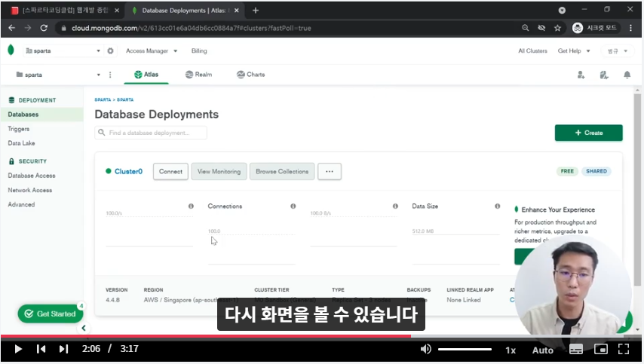Open Billing menu item

pyautogui.click(x=199, y=51)
